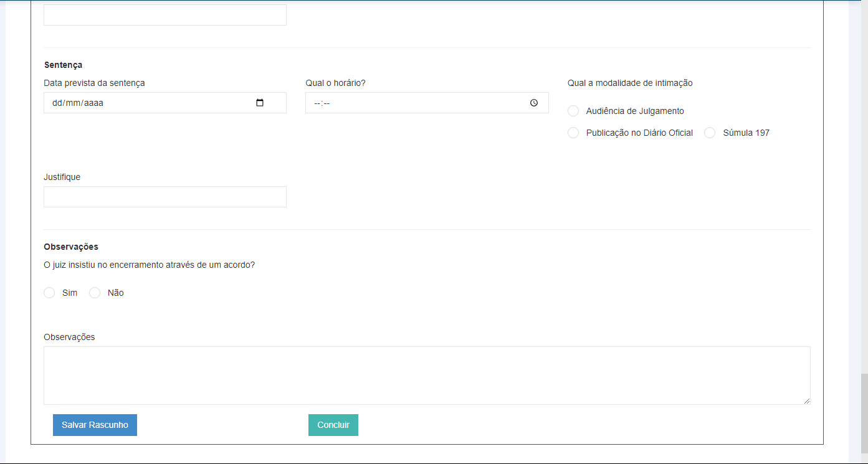
Task: Mark Sim for juiz insistiu no acordo
Action: point(49,293)
